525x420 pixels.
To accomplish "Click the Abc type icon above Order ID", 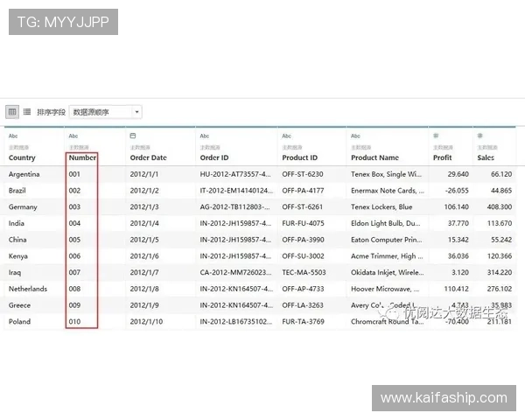I will coord(205,136).
